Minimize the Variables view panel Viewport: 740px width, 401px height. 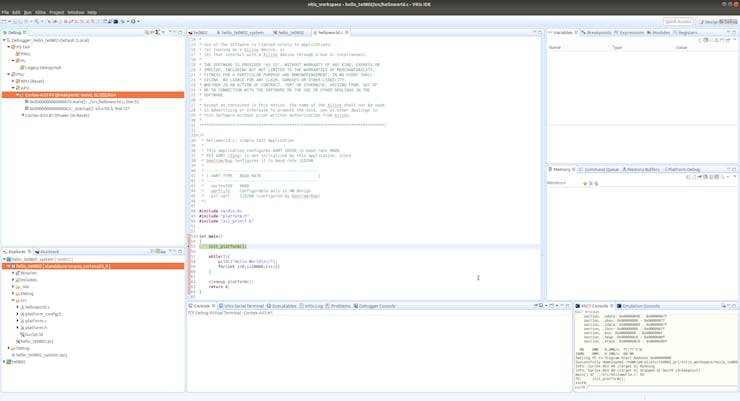click(728, 32)
